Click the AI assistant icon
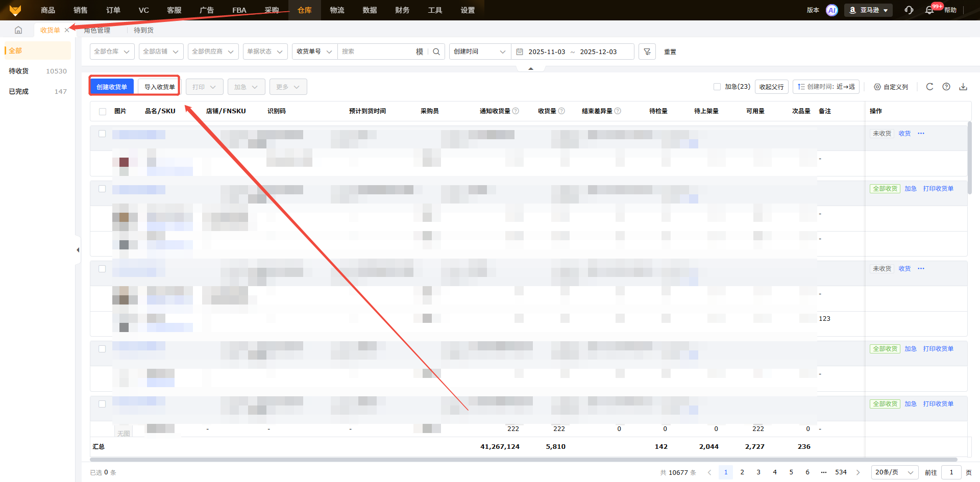The image size is (980, 482). tap(832, 10)
